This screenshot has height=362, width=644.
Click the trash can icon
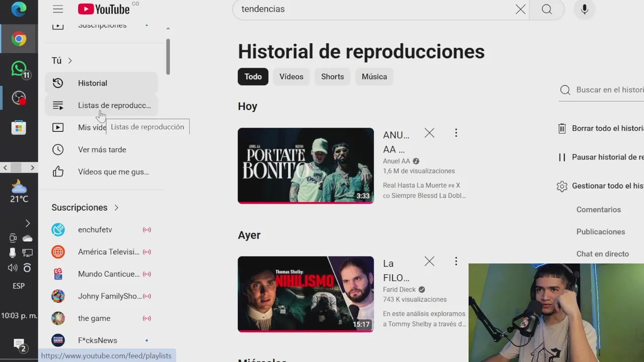click(562, 128)
